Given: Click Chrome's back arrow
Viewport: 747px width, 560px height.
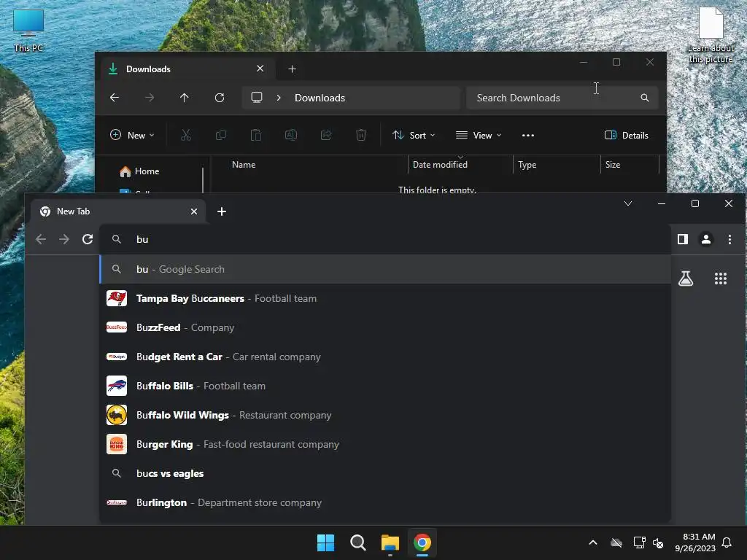Looking at the screenshot, I should pyautogui.click(x=41, y=239).
